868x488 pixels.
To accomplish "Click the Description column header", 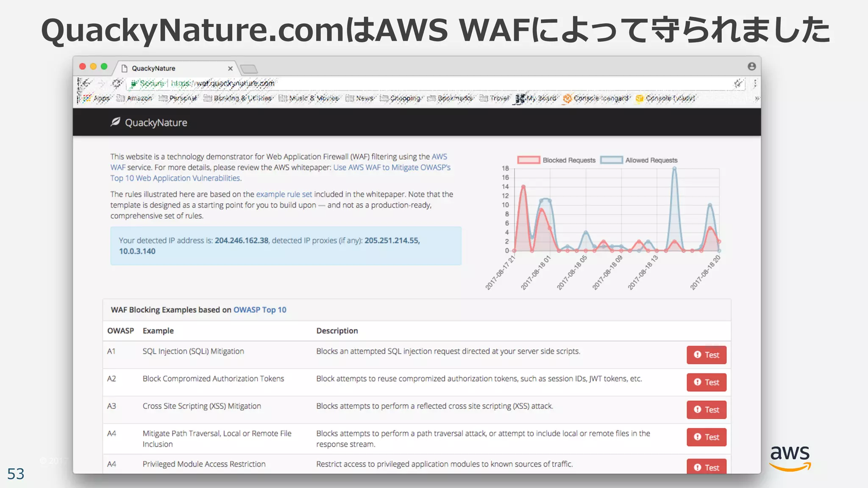I will [x=337, y=331].
